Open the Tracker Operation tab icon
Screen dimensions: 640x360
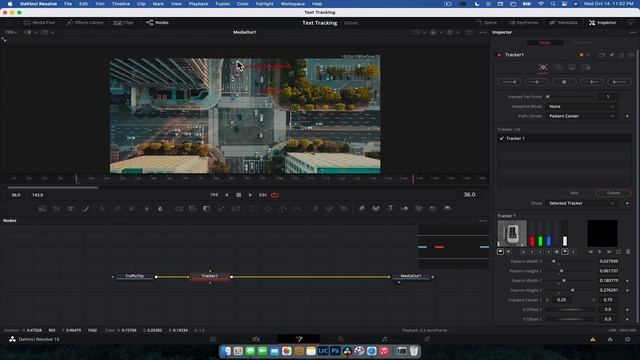tap(558, 67)
